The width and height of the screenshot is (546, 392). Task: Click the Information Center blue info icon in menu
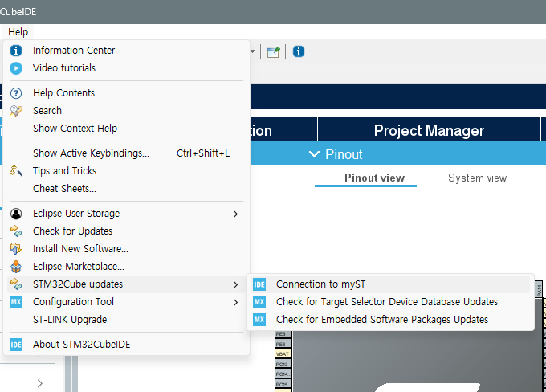(x=16, y=51)
